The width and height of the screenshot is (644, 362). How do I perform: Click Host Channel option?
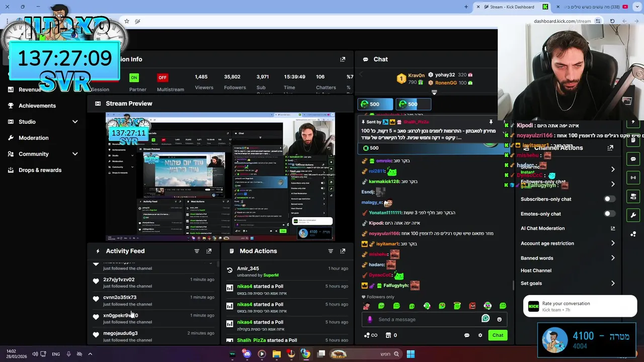point(536,270)
